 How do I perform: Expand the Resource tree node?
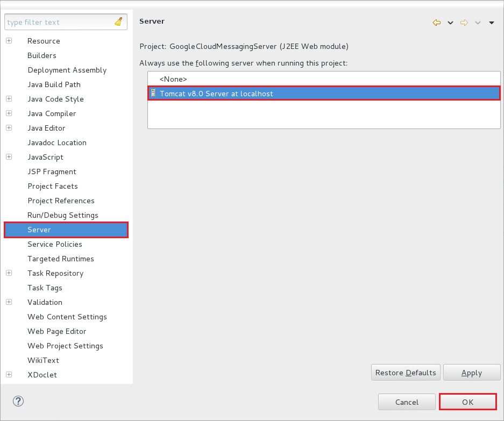pos(9,41)
